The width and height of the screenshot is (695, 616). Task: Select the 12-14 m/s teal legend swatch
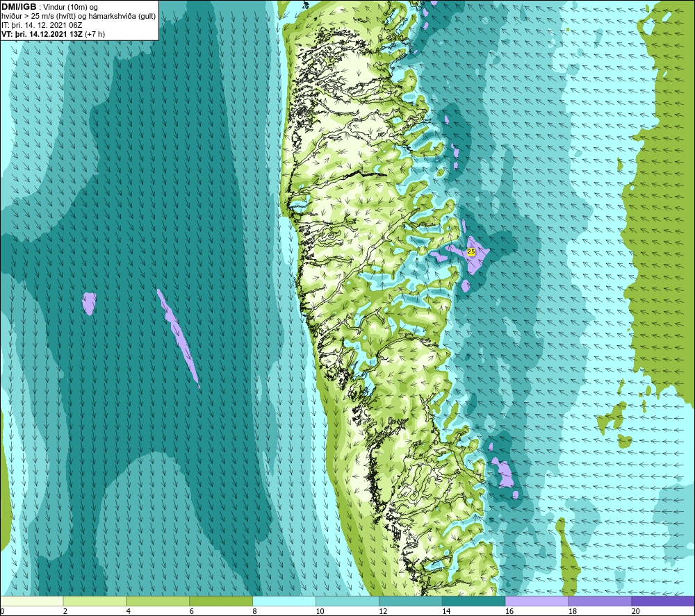point(411,601)
